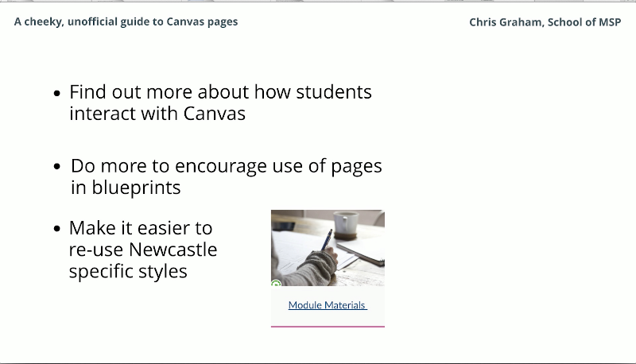Click the slide title 'A cheeky, unofficial guide'
Viewport: 636px width, 364px height.
click(126, 21)
